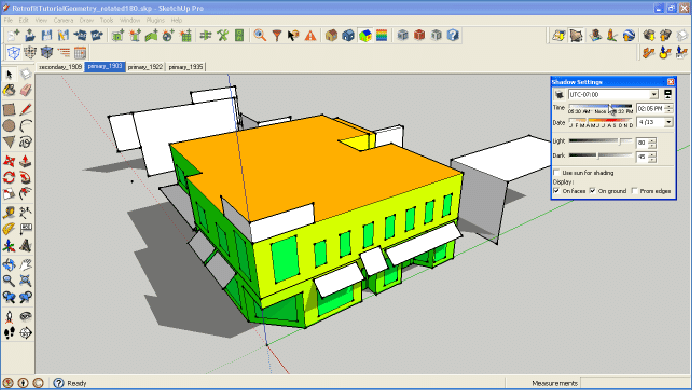Uncheck the On faces display option

[x=557, y=191]
